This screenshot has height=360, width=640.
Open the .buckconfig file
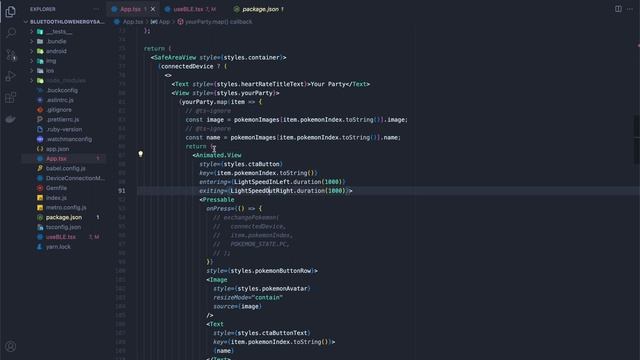tap(62, 90)
